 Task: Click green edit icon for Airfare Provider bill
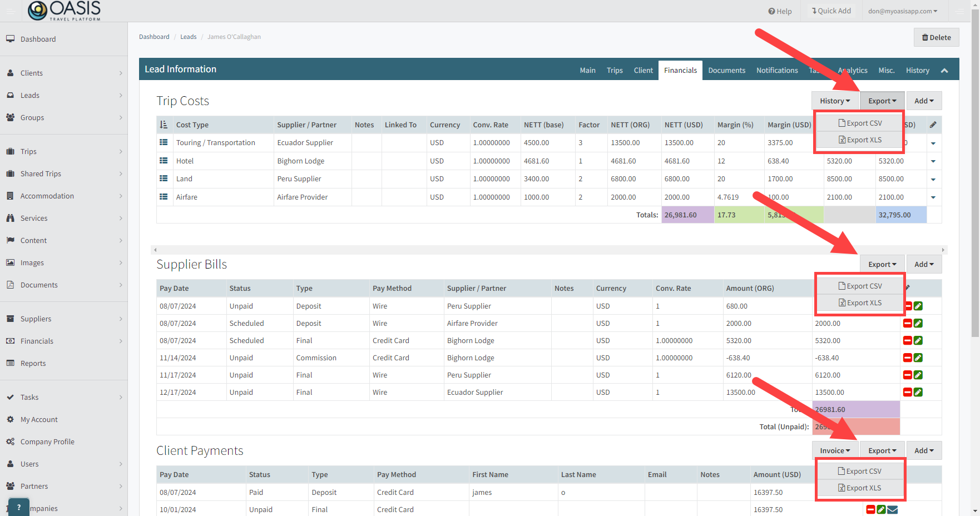918,323
